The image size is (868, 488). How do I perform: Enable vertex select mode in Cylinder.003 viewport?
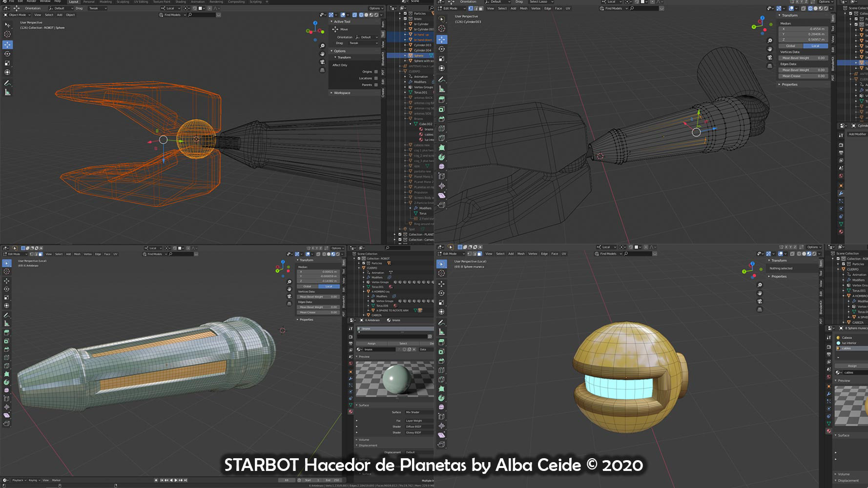pos(470,8)
